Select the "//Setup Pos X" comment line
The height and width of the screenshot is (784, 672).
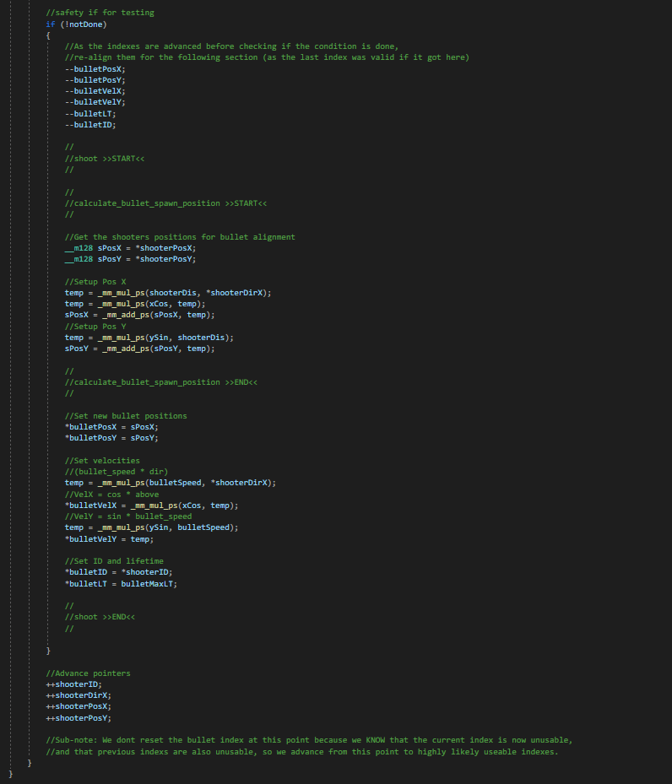95,281
